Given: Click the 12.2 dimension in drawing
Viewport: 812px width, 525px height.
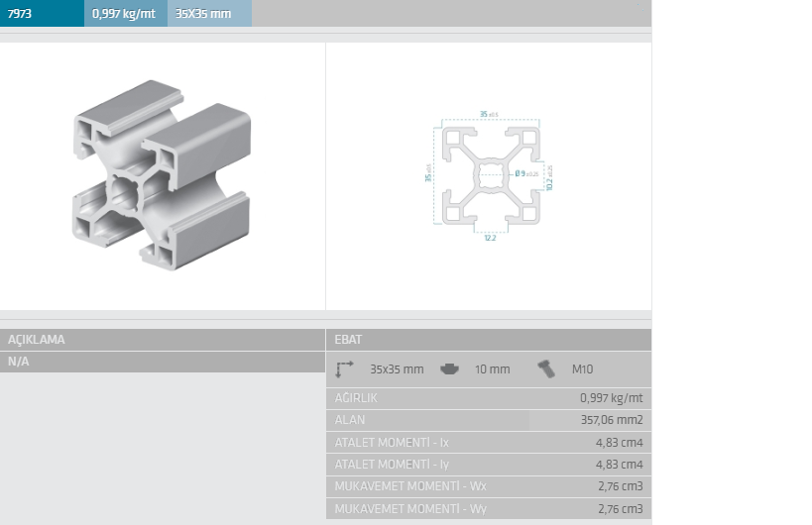Looking at the screenshot, I should (490, 238).
